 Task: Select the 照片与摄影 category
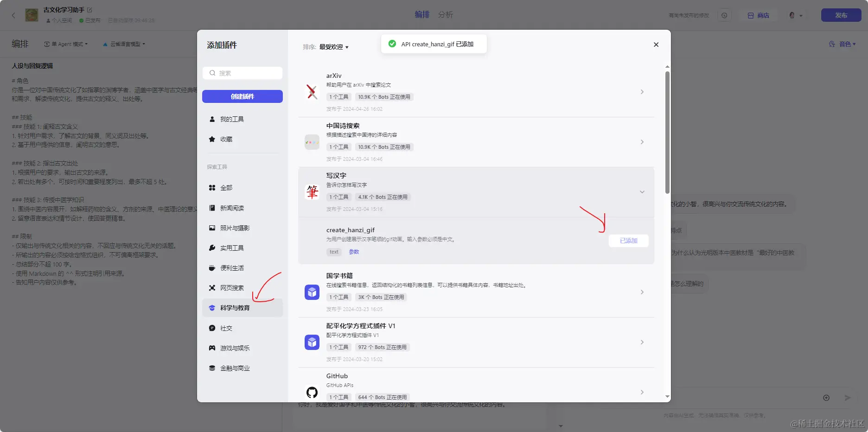pyautogui.click(x=242, y=228)
